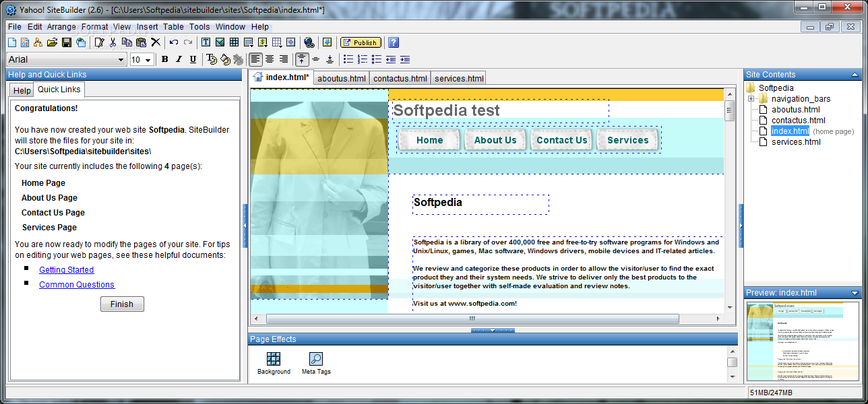Delete the selection with the X icon
868x404 pixels.
(156, 42)
